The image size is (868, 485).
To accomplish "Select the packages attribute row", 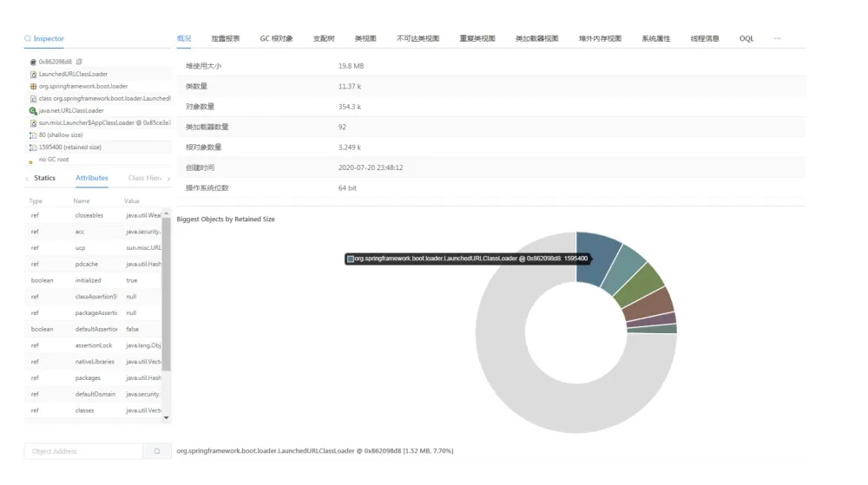I will (93, 378).
